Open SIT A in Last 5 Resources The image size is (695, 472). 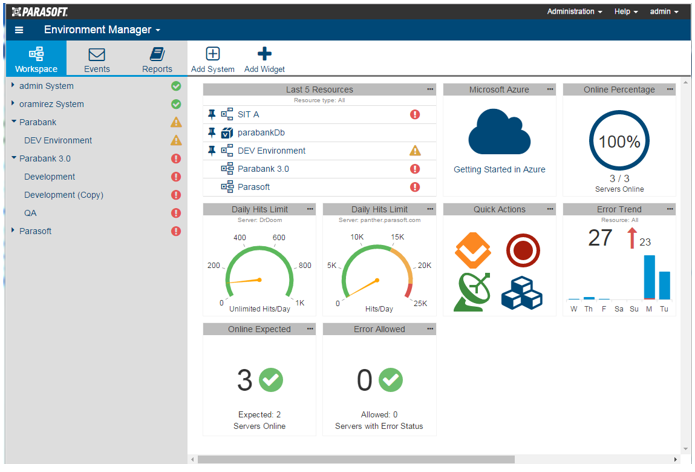click(248, 114)
